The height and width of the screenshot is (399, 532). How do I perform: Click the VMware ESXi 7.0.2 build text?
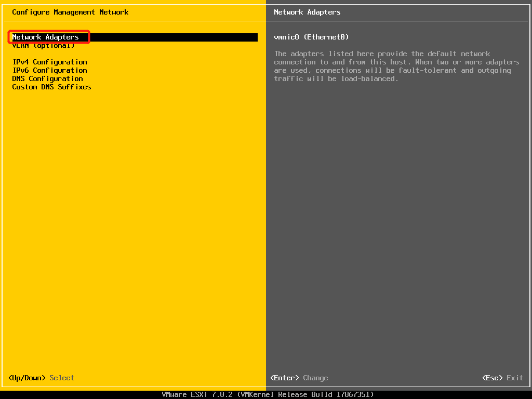coord(268,394)
